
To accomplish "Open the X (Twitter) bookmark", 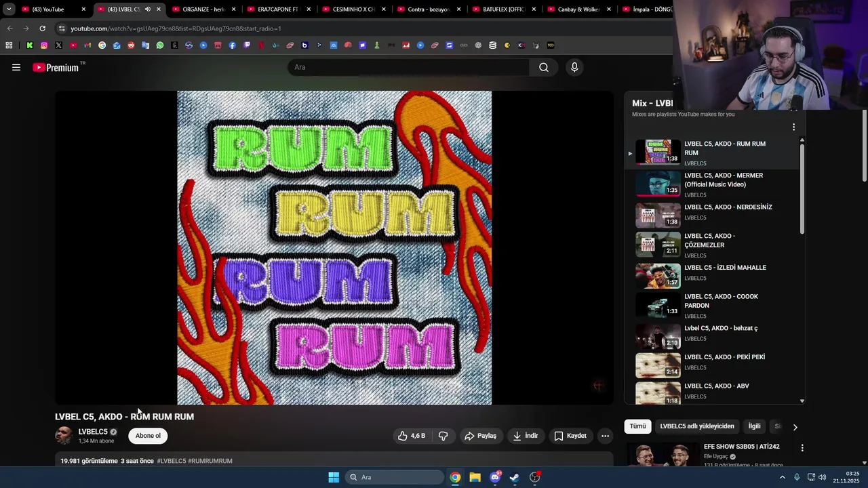I will [x=58, y=45].
